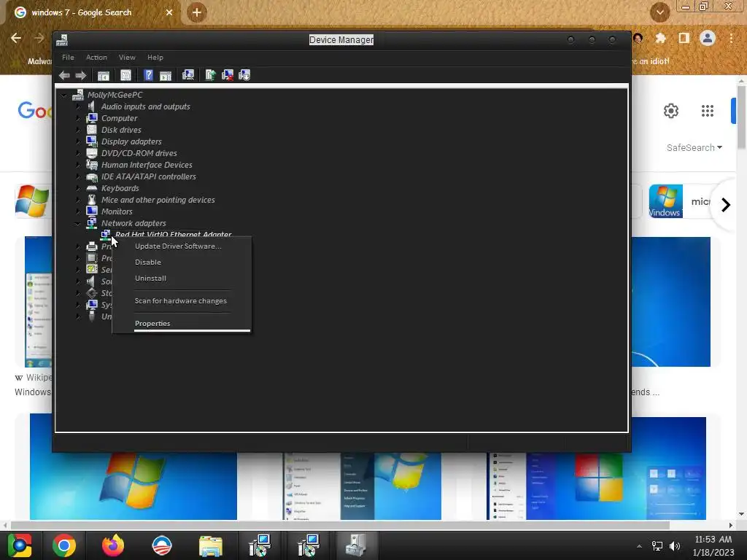Expand the Display adapters node arrow

pos(78,141)
